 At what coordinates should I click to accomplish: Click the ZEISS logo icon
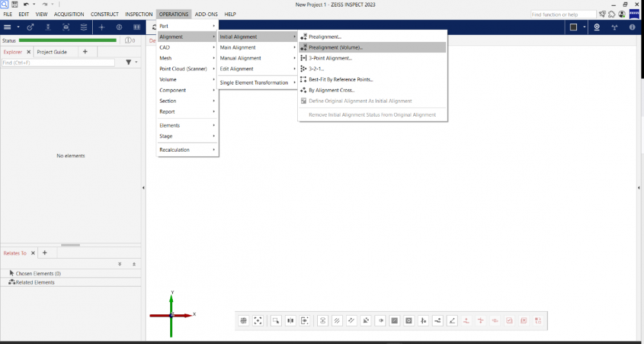point(634,14)
